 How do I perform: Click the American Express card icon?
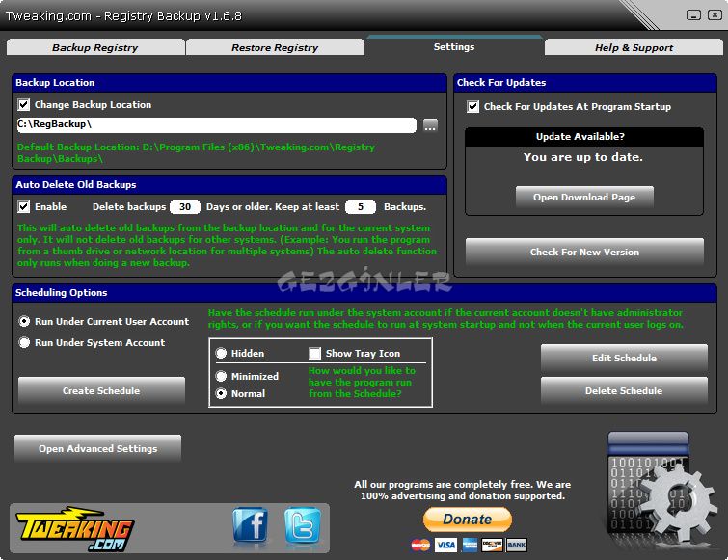click(470, 545)
